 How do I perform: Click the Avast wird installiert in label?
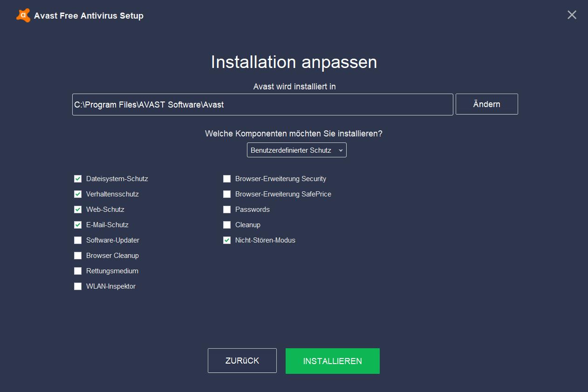(294, 87)
